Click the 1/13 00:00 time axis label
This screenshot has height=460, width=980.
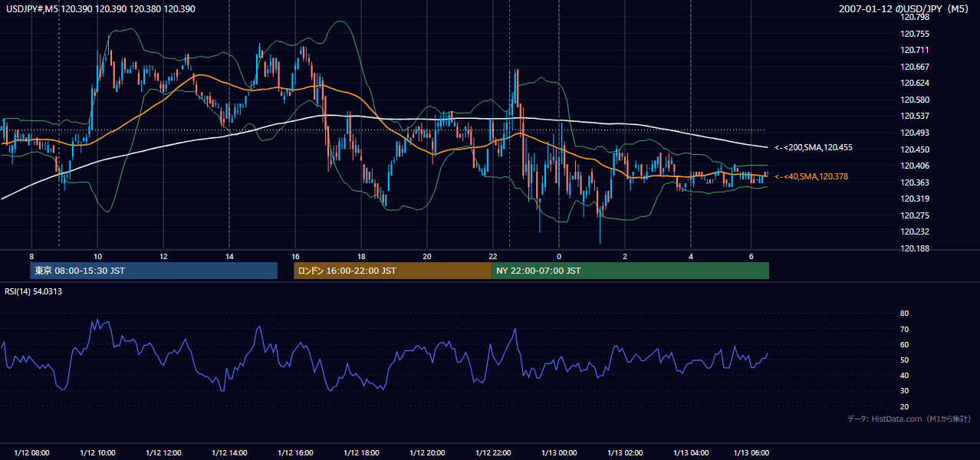[x=559, y=453]
